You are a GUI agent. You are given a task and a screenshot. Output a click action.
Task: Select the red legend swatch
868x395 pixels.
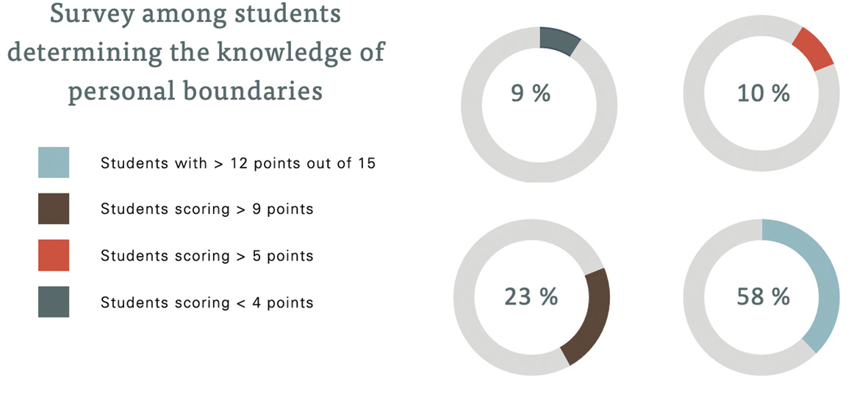click(x=54, y=255)
